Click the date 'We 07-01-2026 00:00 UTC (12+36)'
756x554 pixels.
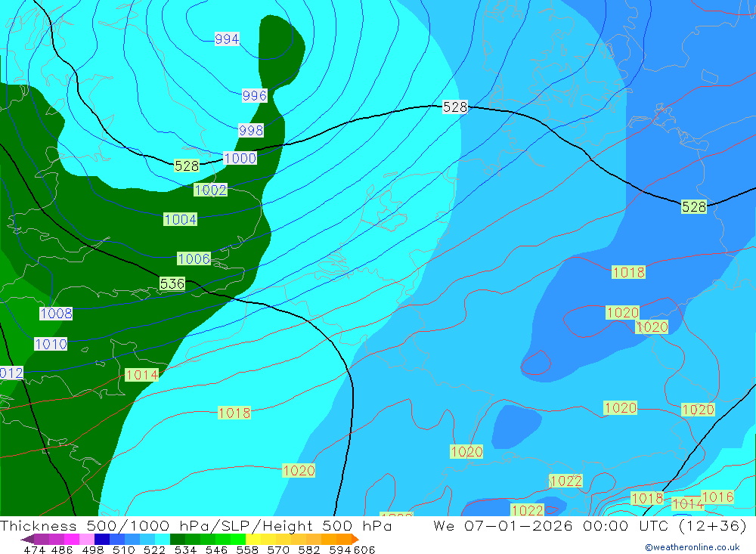click(590, 525)
